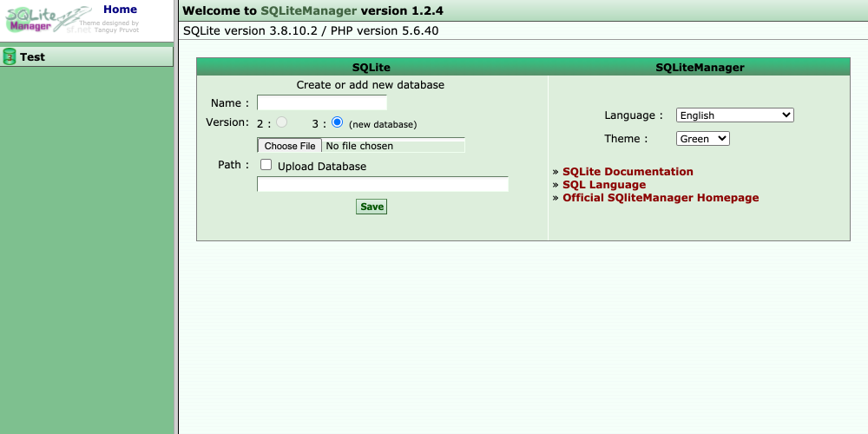Toggle the Upload Database checkbox
868x434 pixels.
266,165
